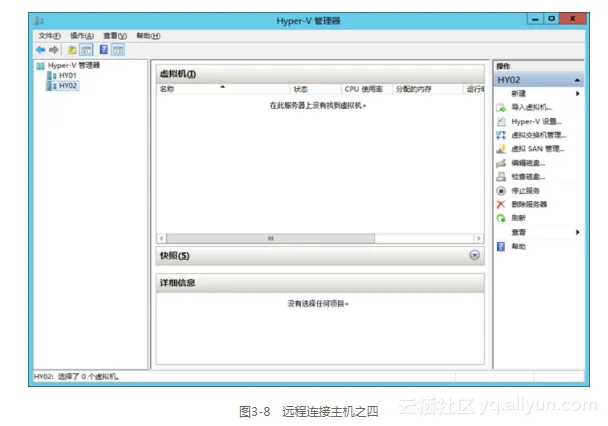608x426 pixels.
Task: Click the 帮助 icon in actions pane
Action: click(501, 246)
